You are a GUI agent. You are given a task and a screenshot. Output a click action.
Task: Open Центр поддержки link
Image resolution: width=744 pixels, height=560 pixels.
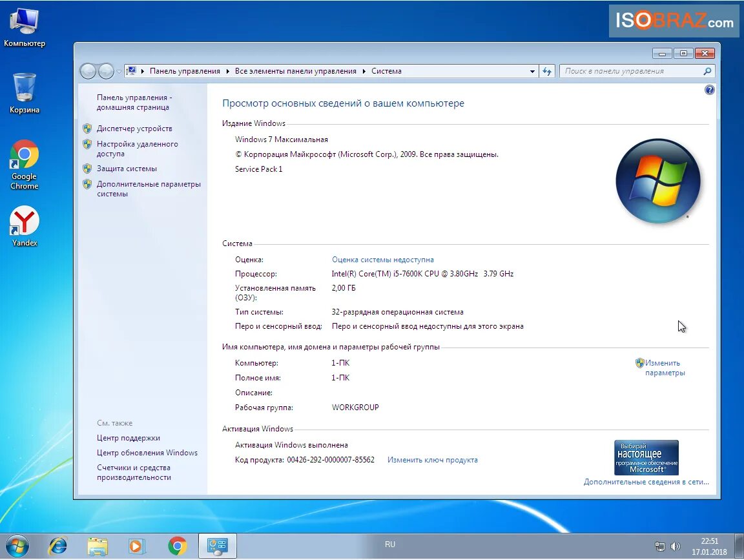[128, 438]
